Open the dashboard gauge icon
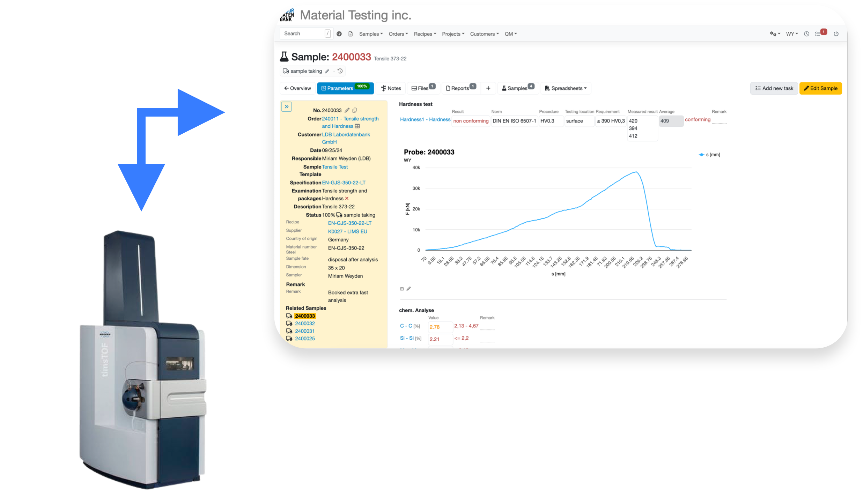The image size is (863, 504). click(x=339, y=34)
